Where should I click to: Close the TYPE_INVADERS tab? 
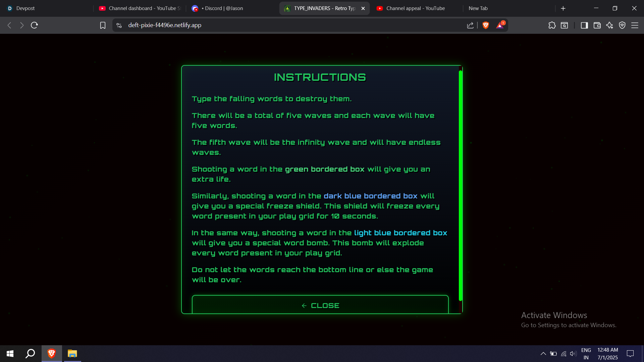tap(363, 8)
